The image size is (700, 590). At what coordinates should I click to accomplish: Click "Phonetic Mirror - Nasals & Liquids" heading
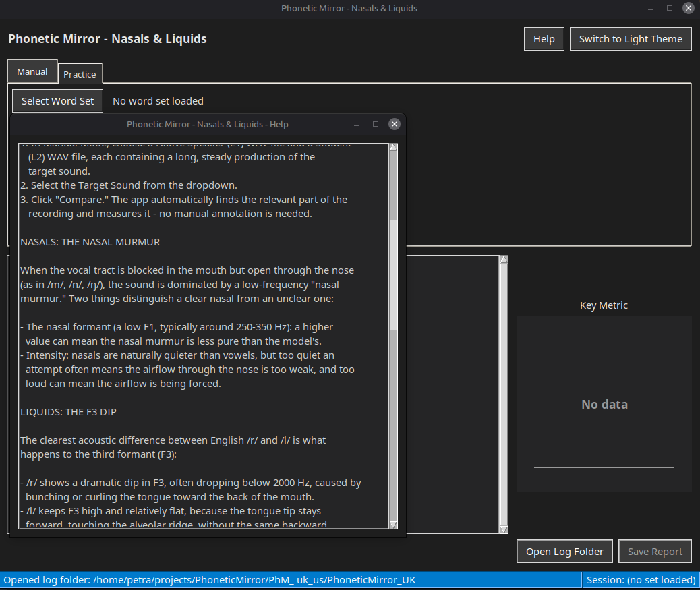[x=108, y=39]
